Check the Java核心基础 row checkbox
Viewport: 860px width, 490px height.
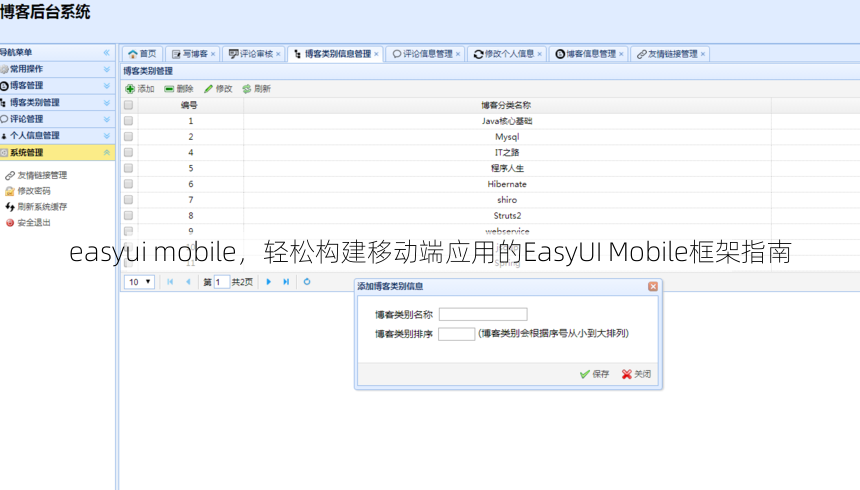point(128,121)
